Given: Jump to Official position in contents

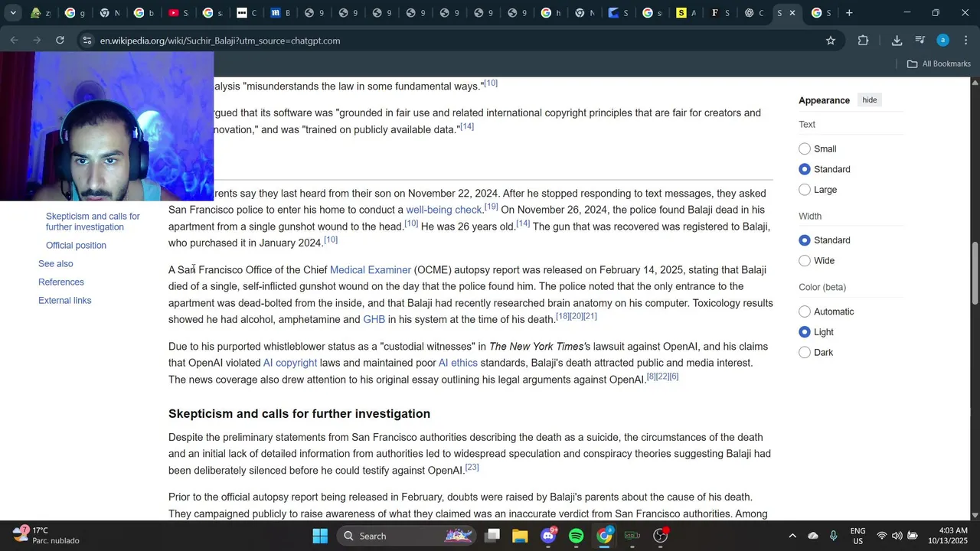Looking at the screenshot, I should [x=76, y=246].
